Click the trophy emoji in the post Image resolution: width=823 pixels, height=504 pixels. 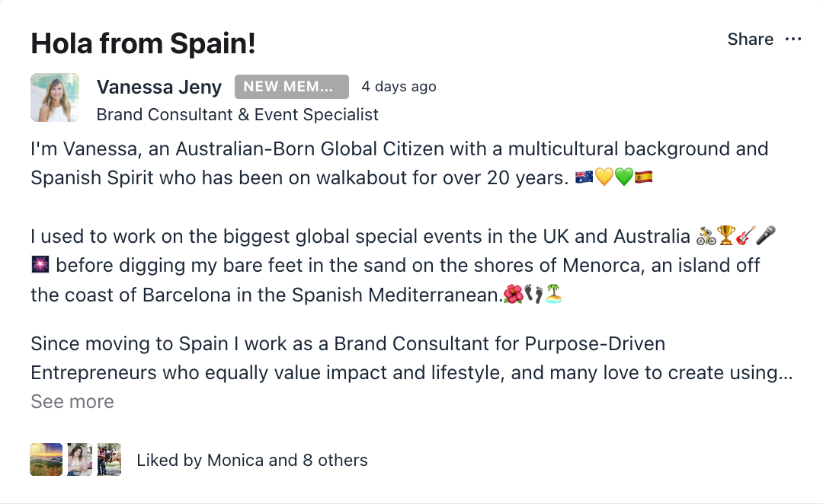click(x=725, y=236)
